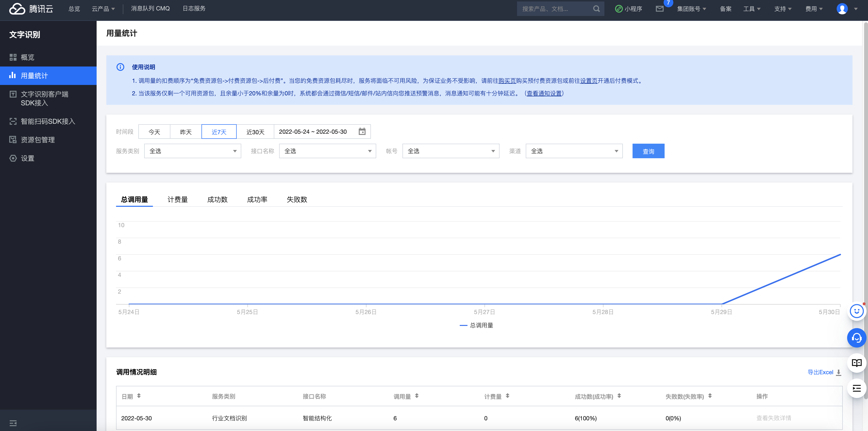This screenshot has width=868, height=431.
Task: Expand the 接口名称 dropdown
Action: pos(327,151)
